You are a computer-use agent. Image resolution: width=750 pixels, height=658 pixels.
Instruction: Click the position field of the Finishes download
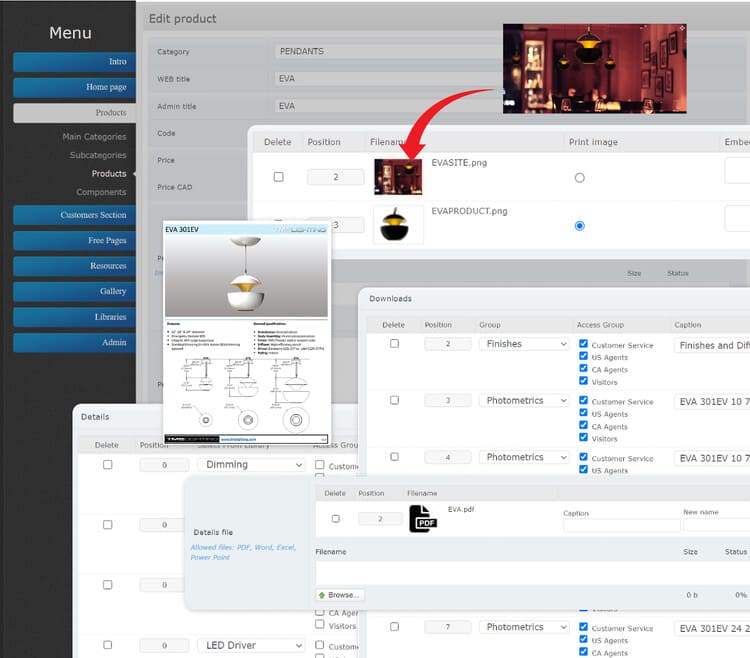click(x=448, y=344)
